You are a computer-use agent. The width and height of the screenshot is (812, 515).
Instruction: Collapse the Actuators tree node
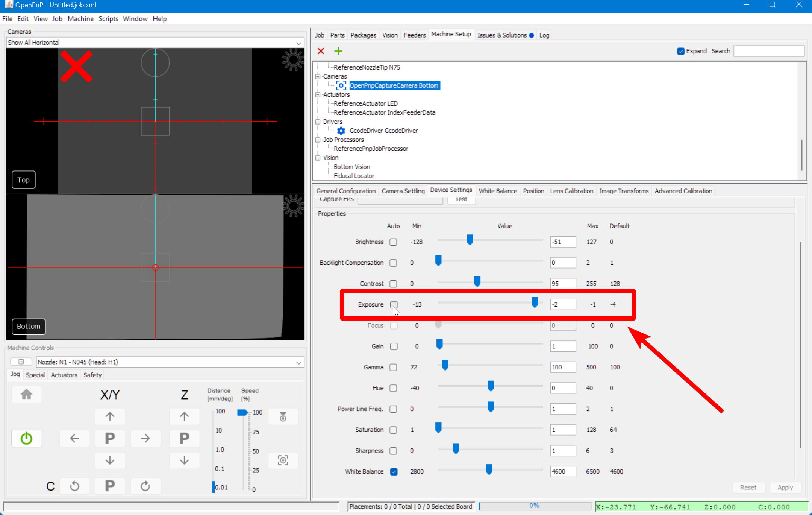(x=318, y=95)
